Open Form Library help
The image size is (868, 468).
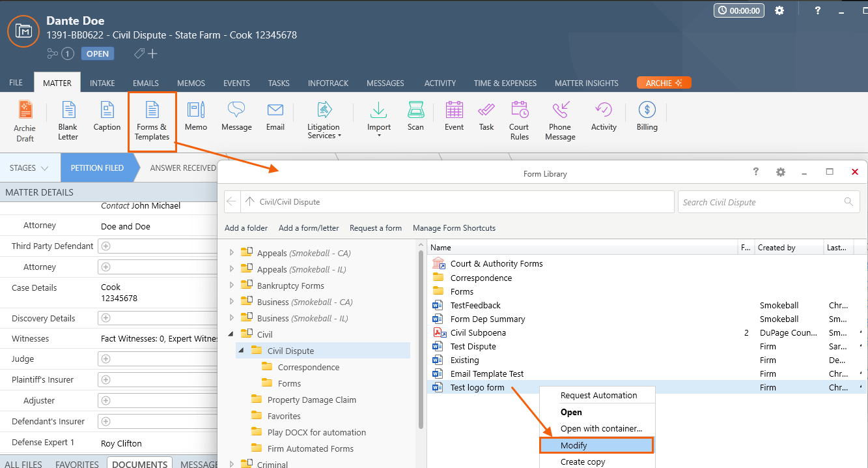pos(756,172)
